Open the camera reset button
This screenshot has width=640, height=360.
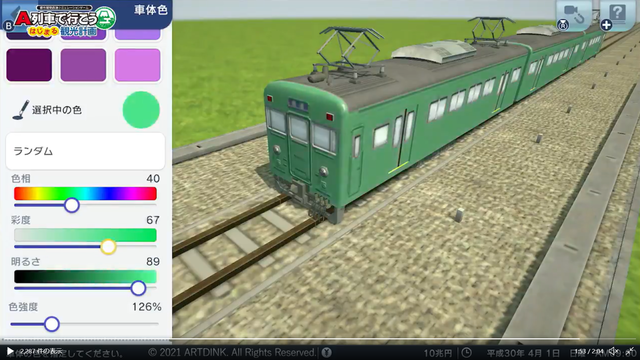(x=574, y=15)
